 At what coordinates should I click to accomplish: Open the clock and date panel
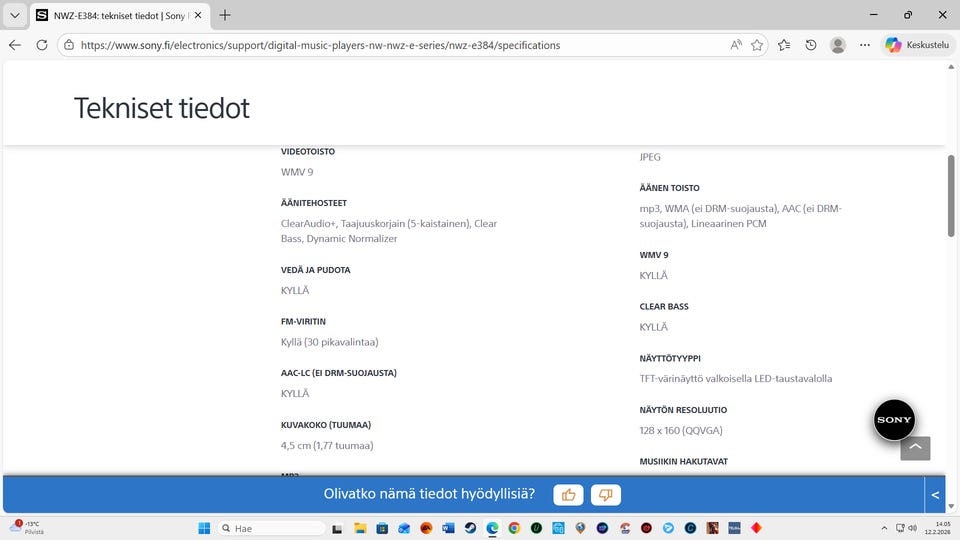pos(937,528)
